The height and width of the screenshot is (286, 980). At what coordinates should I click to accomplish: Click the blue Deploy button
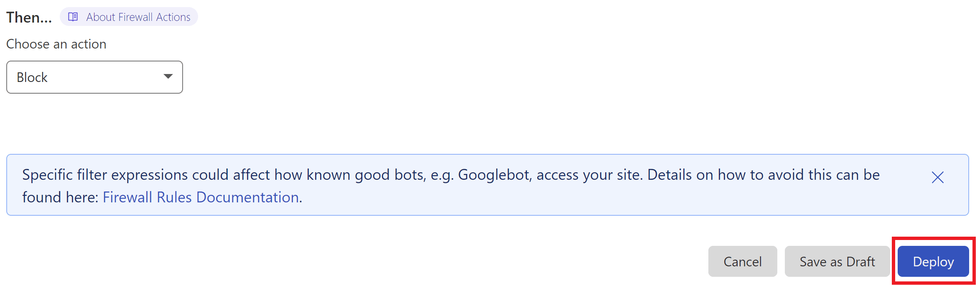tap(933, 261)
